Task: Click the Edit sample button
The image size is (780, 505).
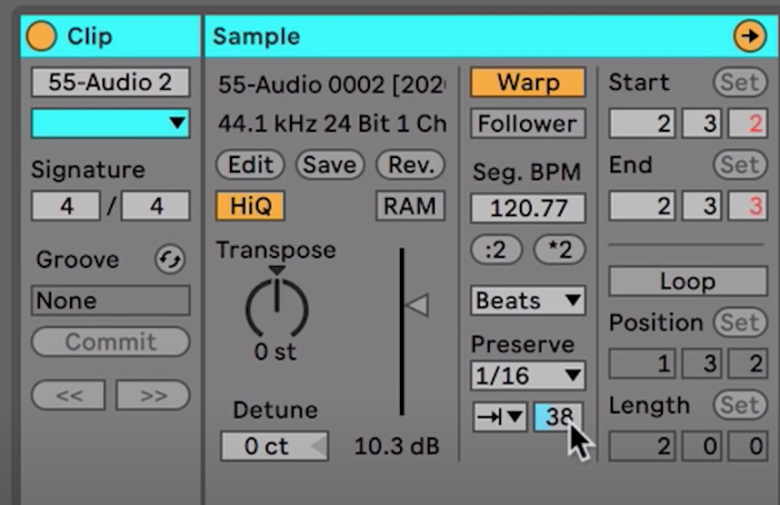Action: click(x=250, y=165)
